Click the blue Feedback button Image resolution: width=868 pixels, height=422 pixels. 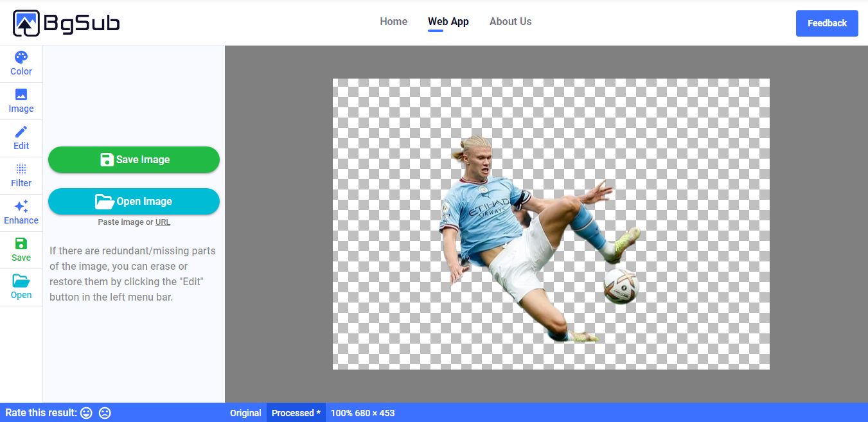(826, 23)
